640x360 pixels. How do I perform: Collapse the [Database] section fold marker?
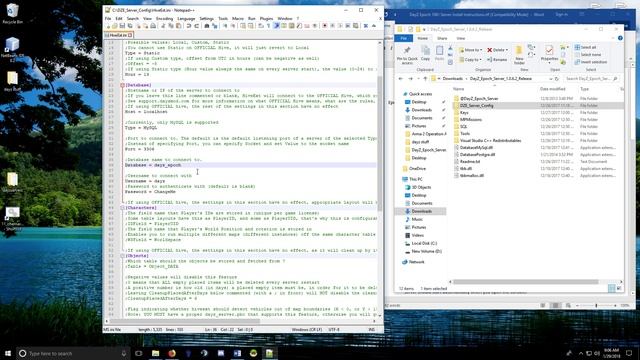pos(122,85)
